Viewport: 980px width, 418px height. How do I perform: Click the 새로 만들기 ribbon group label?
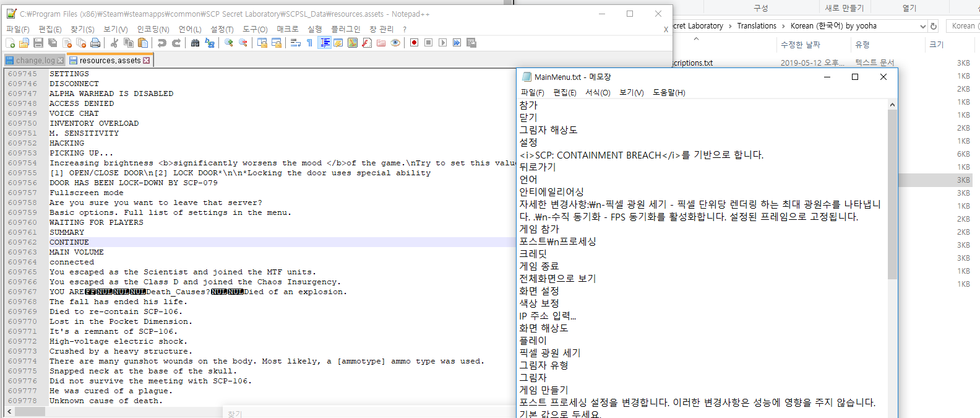844,8
